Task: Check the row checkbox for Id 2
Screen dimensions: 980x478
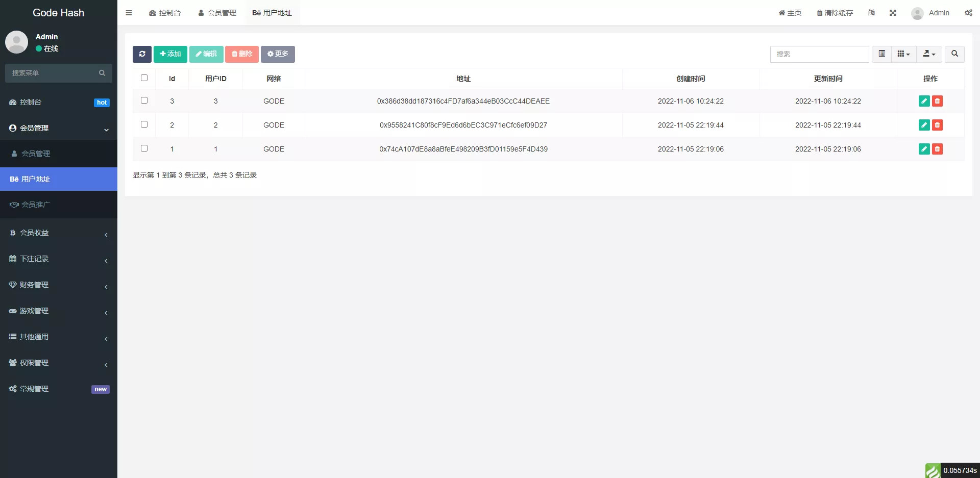Action: point(144,124)
